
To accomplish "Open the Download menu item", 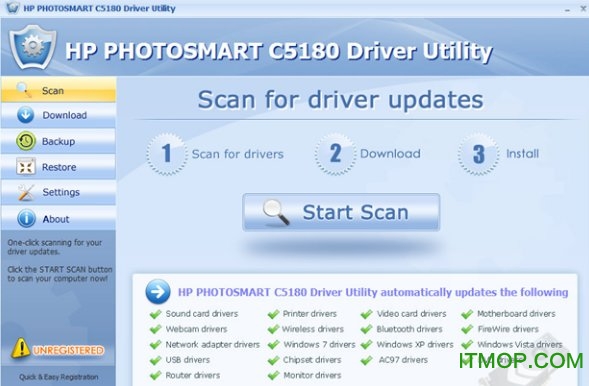I will (58, 115).
